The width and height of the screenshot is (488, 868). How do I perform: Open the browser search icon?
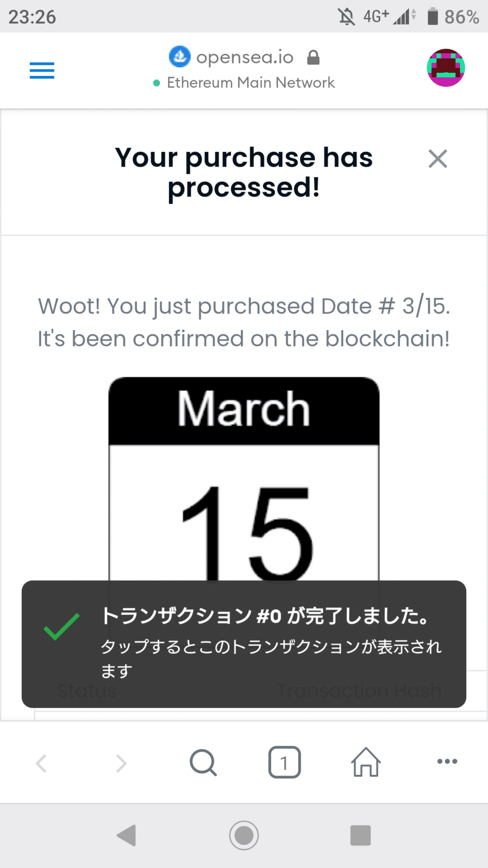[203, 763]
